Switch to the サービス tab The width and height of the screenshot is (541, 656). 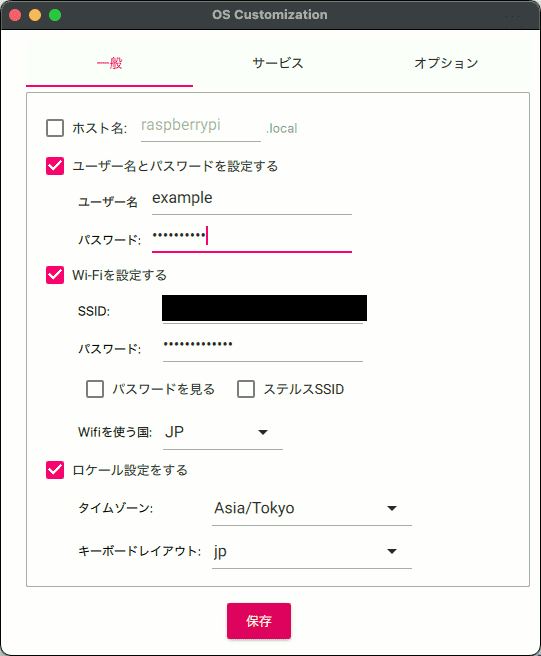277,63
